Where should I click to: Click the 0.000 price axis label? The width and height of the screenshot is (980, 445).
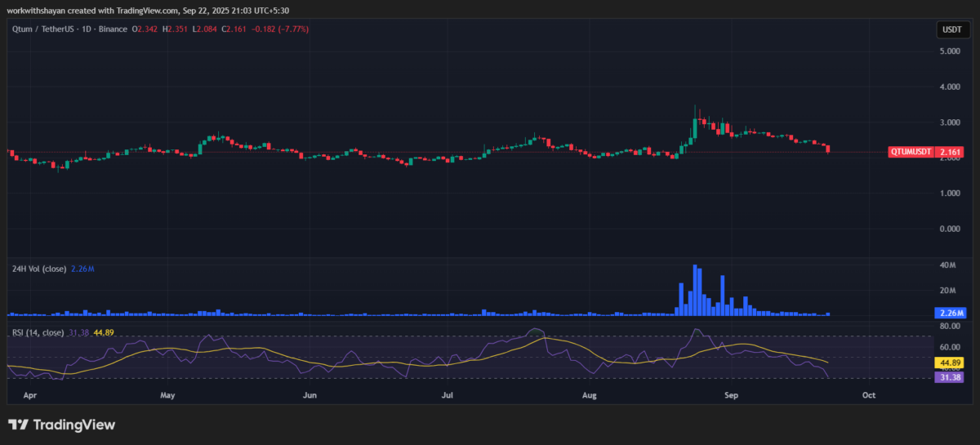(x=950, y=229)
